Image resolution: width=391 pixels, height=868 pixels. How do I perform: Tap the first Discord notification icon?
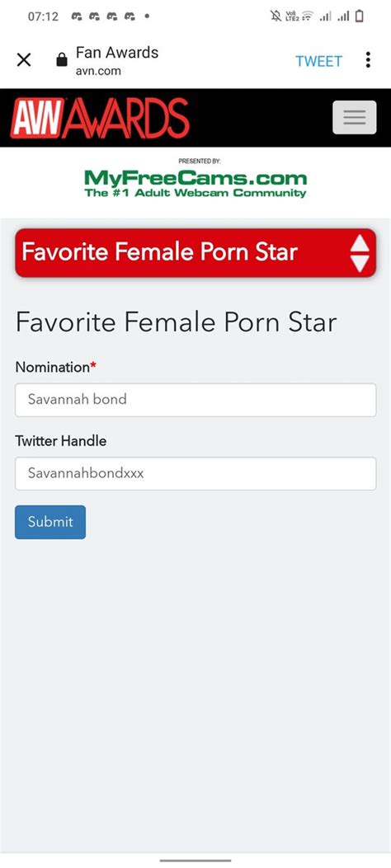click(77, 16)
